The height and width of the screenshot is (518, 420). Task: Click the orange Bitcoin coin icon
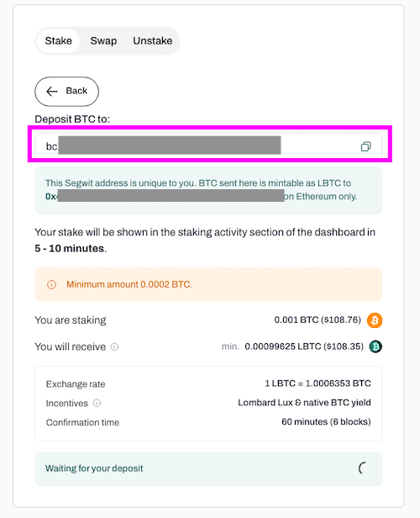(x=375, y=320)
